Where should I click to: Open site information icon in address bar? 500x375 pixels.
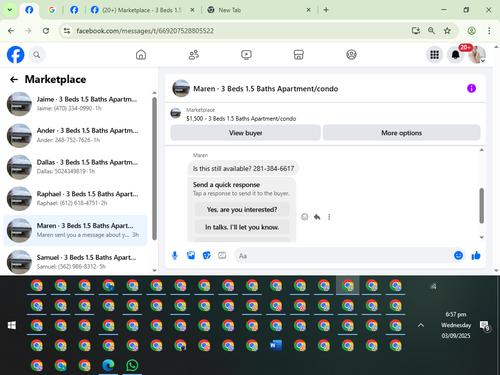(67, 31)
